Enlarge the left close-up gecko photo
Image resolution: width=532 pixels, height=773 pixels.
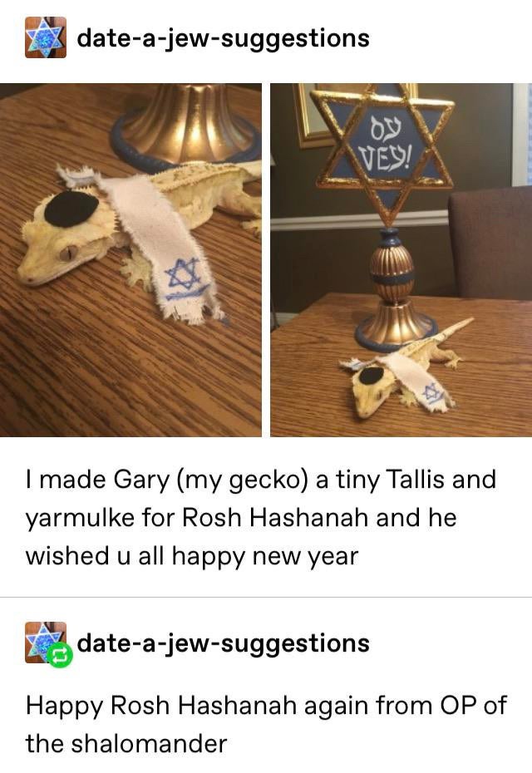coord(131,260)
